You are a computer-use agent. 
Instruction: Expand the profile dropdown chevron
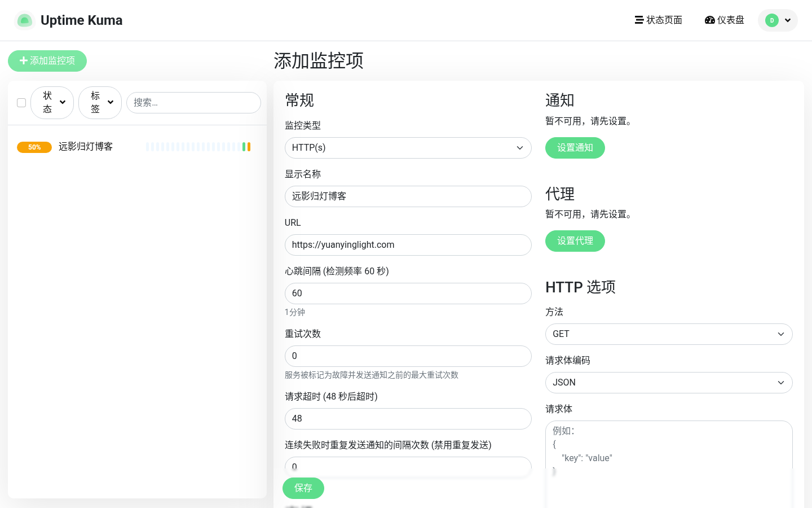coord(788,20)
